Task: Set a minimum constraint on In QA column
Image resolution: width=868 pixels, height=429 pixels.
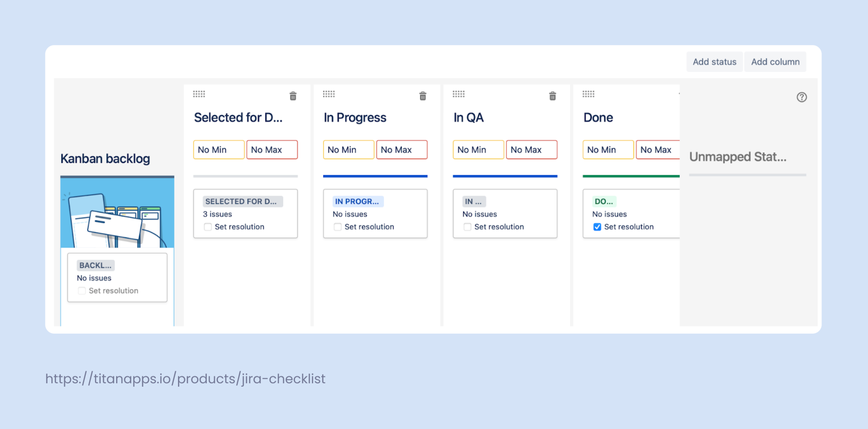Action: coord(478,149)
